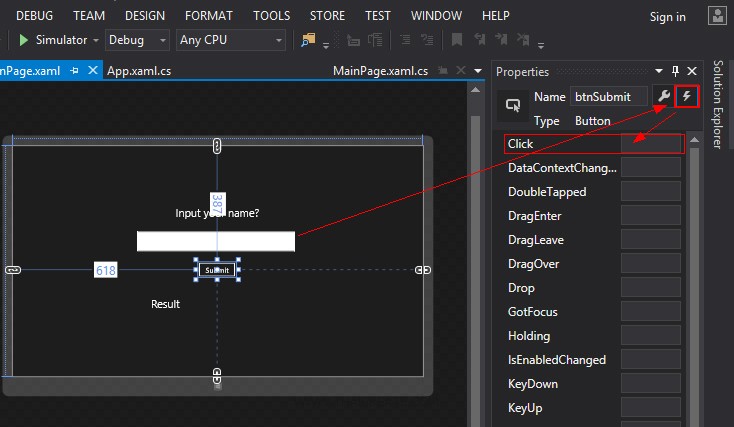Click the user account avatar icon
734x427 pixels.
pyautogui.click(x=717, y=15)
